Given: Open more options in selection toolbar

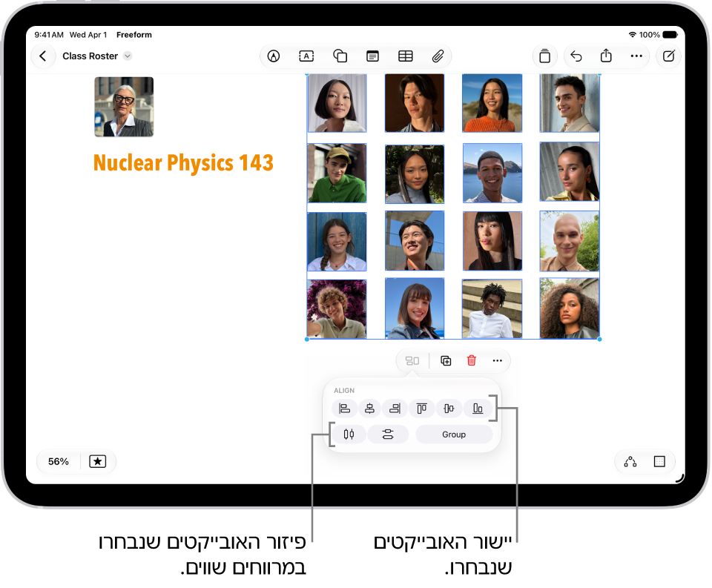Looking at the screenshot, I should (497, 360).
